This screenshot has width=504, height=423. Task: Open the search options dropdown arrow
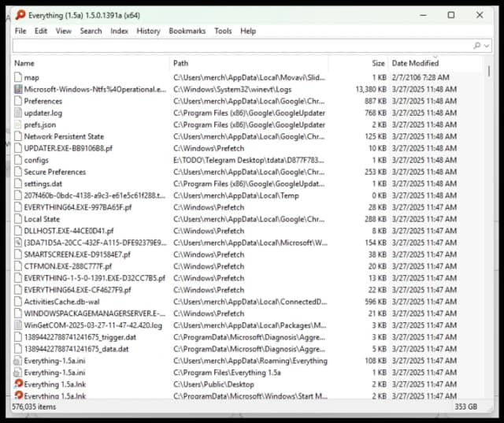tap(487, 46)
